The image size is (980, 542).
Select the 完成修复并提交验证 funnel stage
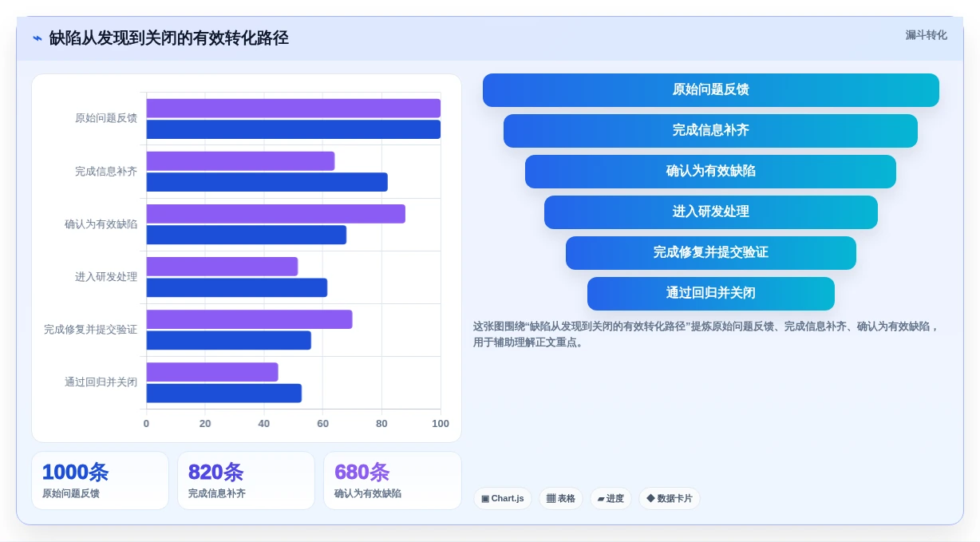click(710, 253)
